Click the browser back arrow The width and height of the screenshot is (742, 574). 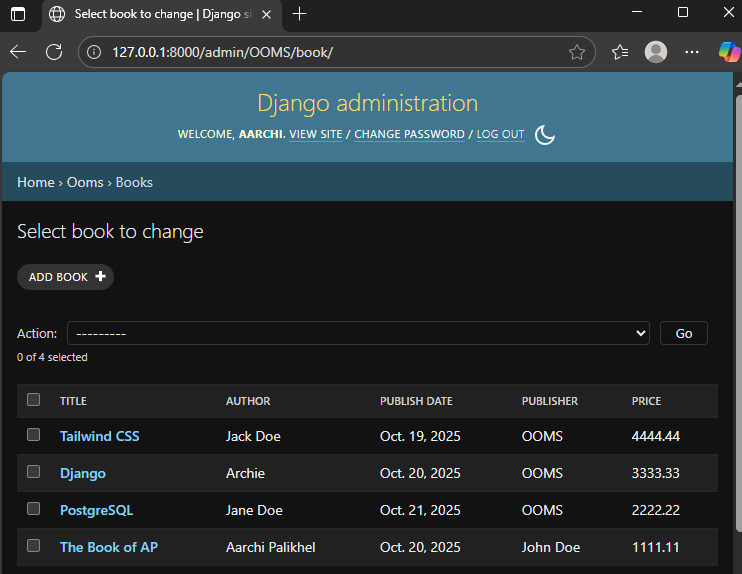(18, 52)
